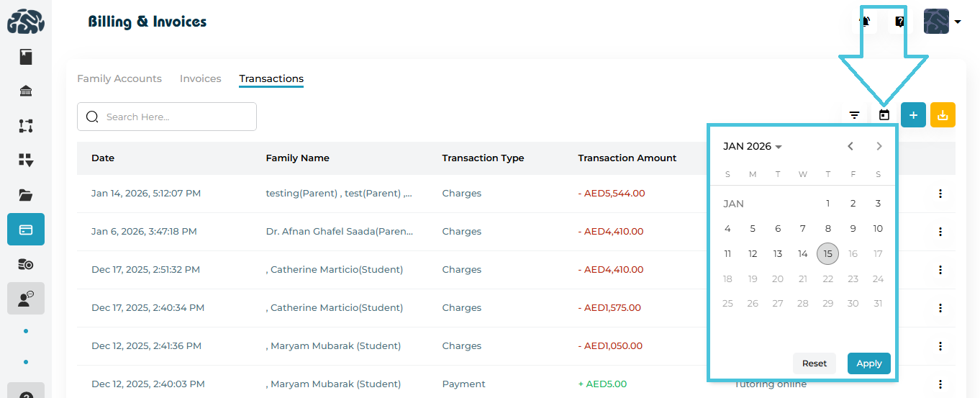980x398 pixels.
Task: Expand the JAN 2026 month dropdown
Action: [x=753, y=146]
